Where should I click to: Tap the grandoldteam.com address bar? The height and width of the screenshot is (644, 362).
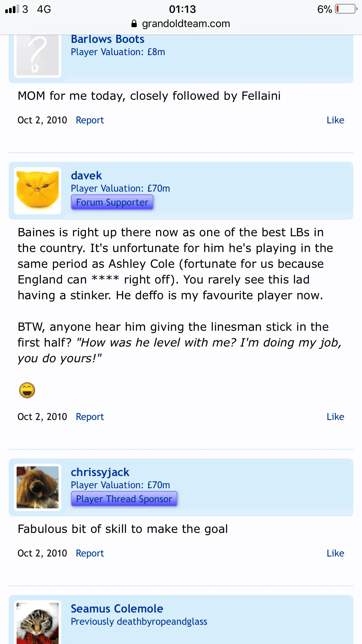coord(186,24)
